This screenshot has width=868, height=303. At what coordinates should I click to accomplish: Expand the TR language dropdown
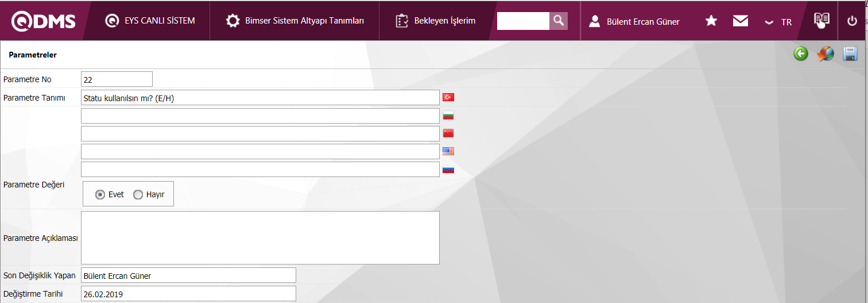tap(778, 22)
